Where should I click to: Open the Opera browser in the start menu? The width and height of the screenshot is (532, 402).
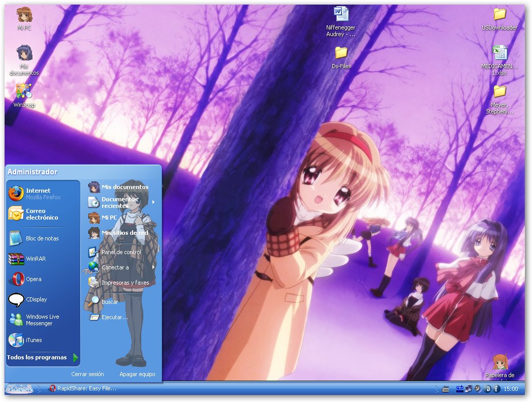pyautogui.click(x=43, y=279)
